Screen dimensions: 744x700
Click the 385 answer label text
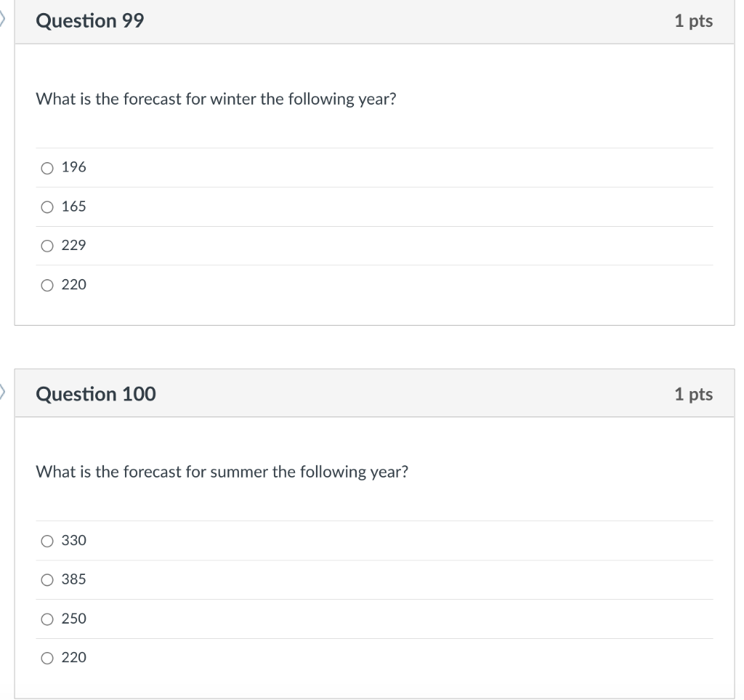[x=74, y=579]
